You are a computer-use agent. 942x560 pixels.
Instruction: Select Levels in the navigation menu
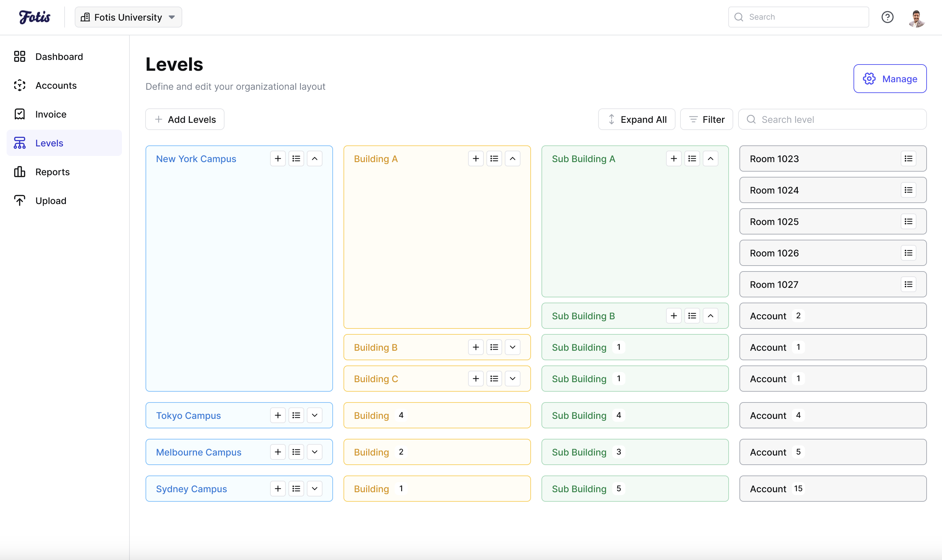tap(49, 143)
